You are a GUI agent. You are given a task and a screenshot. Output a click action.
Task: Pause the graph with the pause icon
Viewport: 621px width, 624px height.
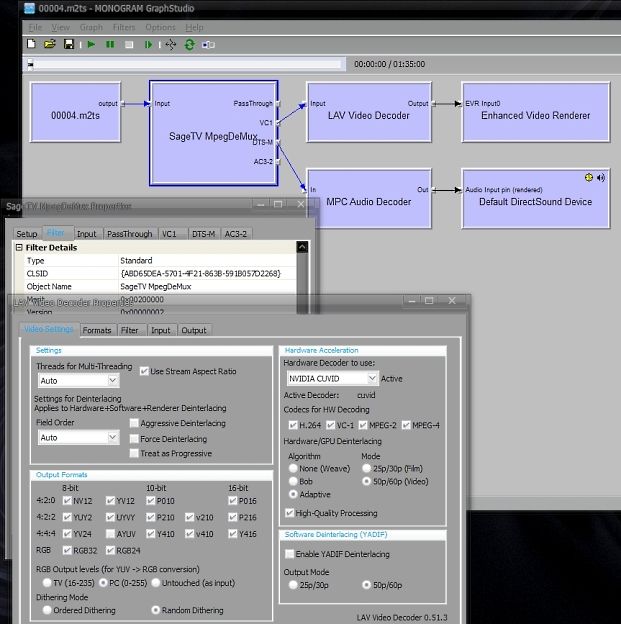[x=110, y=45]
